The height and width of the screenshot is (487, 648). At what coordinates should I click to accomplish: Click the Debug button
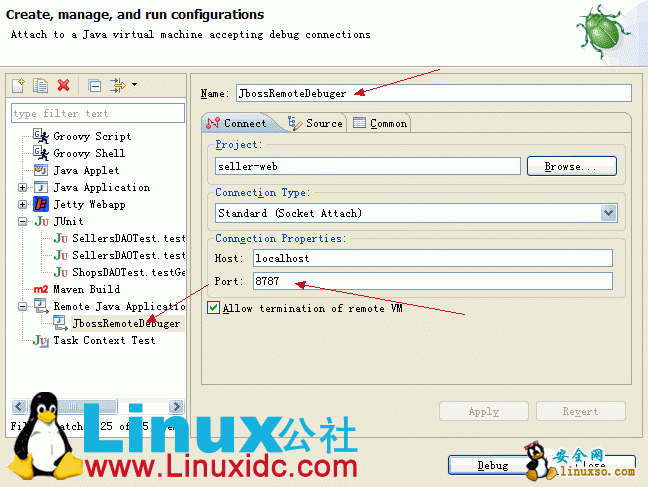point(492,465)
